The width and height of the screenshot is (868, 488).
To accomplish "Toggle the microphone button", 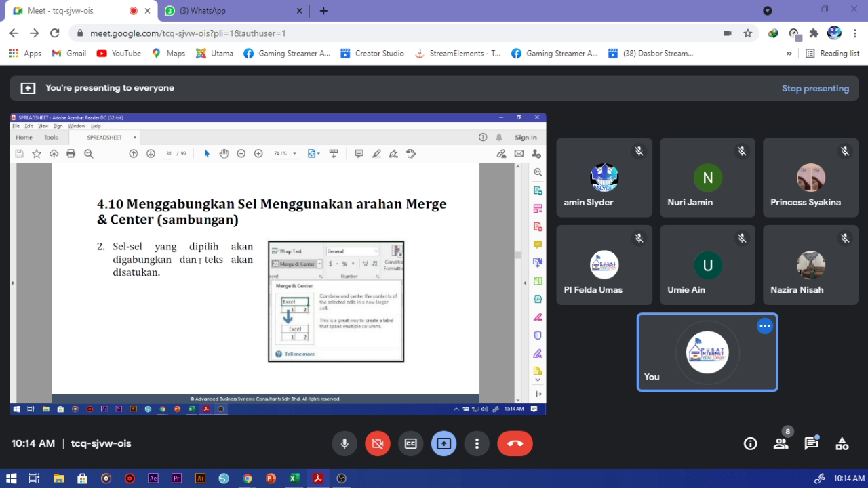I will pos(344,443).
